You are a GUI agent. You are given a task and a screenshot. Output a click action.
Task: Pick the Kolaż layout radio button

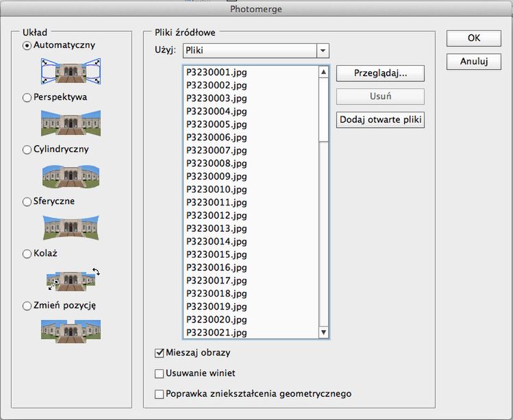click(27, 254)
